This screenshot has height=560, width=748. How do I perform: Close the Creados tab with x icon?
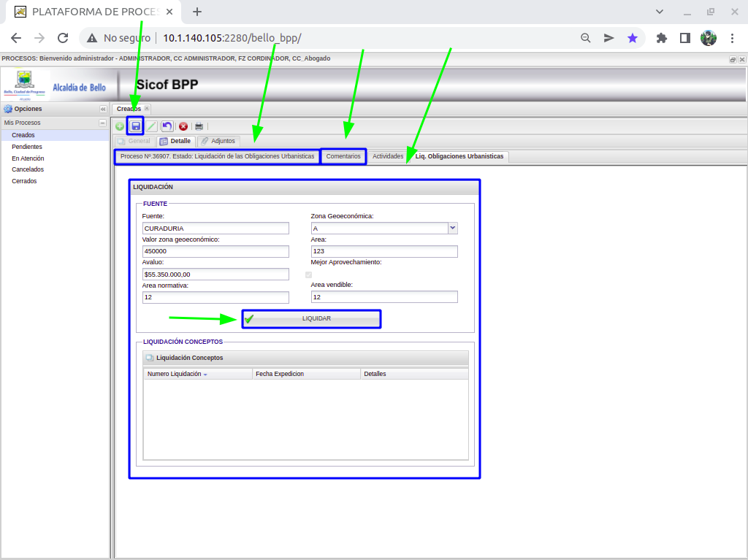coord(147,109)
